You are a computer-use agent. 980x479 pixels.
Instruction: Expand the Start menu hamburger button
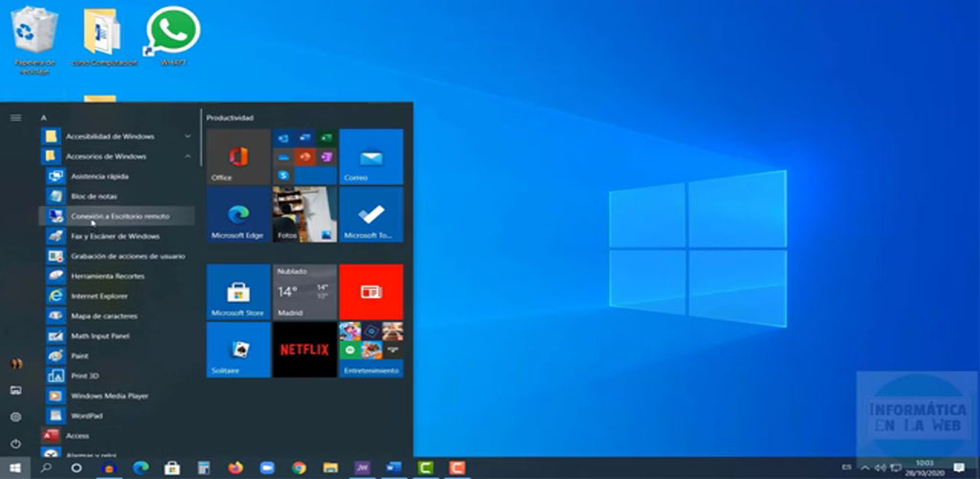coord(15,118)
